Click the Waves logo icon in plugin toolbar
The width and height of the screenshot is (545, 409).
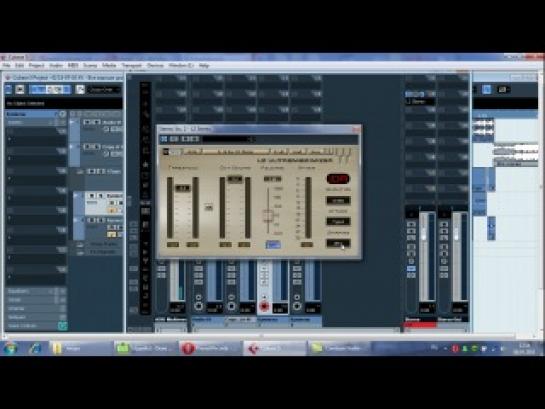[166, 152]
